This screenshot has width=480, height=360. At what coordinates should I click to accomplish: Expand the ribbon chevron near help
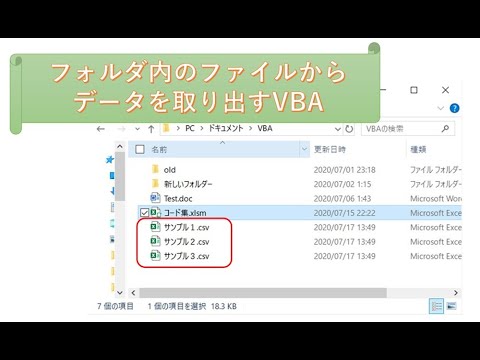[x=441, y=108]
